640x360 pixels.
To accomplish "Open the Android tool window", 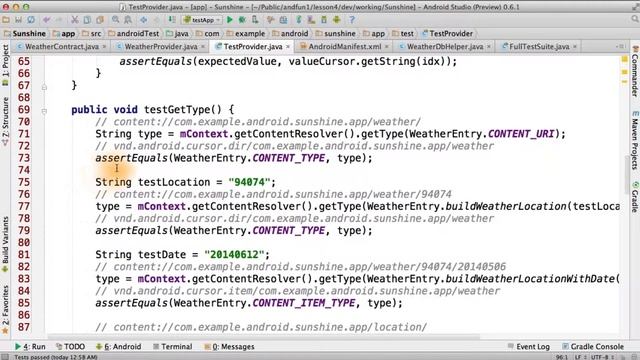I will click(118, 347).
